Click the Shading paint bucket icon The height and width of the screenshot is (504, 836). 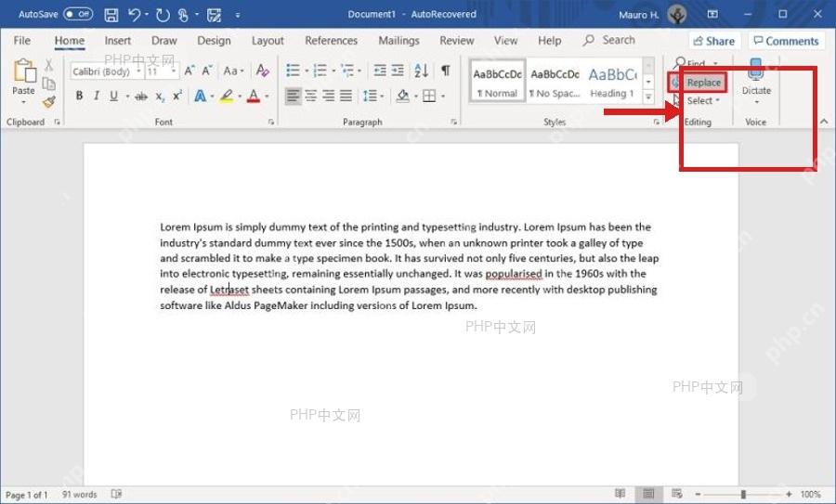[403, 96]
